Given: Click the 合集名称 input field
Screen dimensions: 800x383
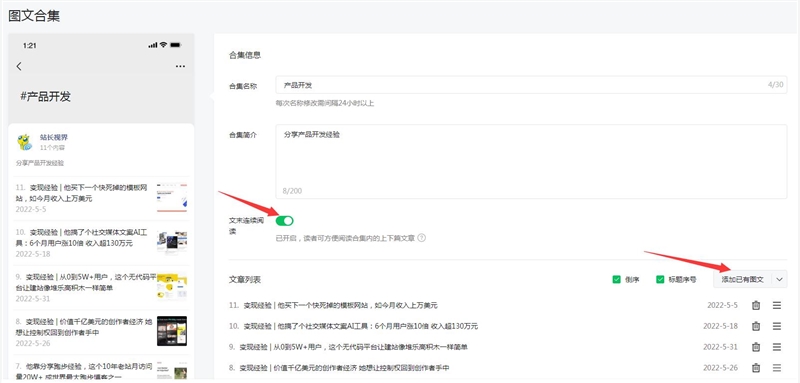Looking at the screenshot, I should pyautogui.click(x=531, y=85).
